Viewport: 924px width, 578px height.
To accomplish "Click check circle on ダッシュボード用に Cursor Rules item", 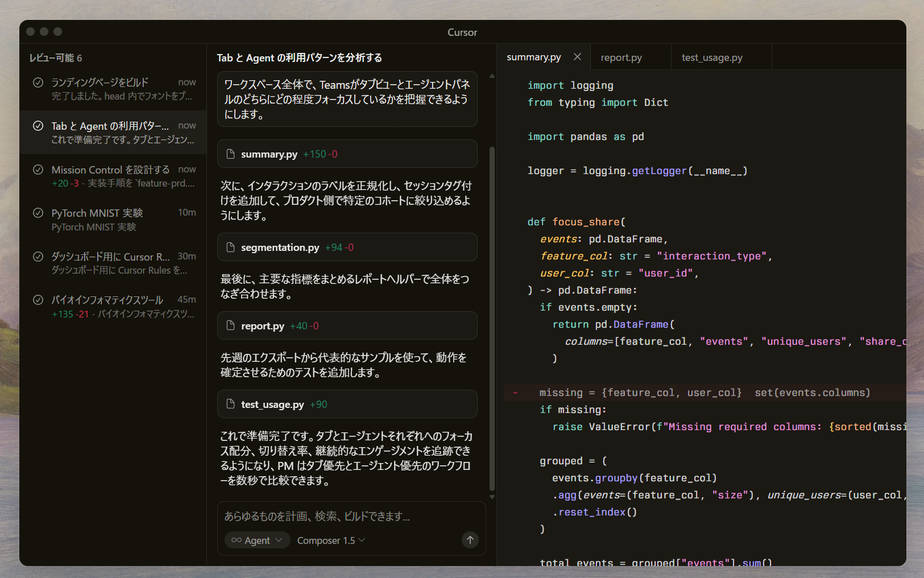I will (38, 257).
